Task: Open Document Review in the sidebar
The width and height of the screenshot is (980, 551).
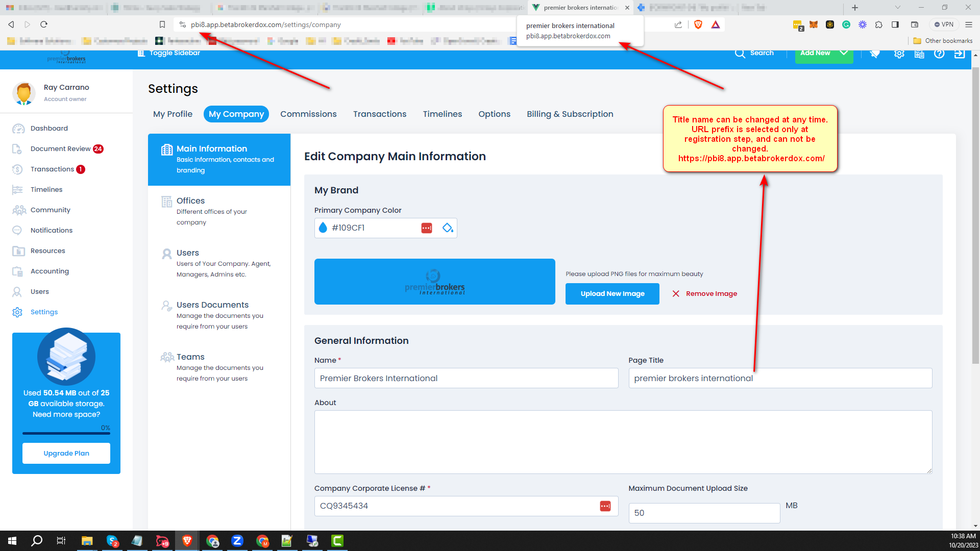Action: click(x=60, y=149)
